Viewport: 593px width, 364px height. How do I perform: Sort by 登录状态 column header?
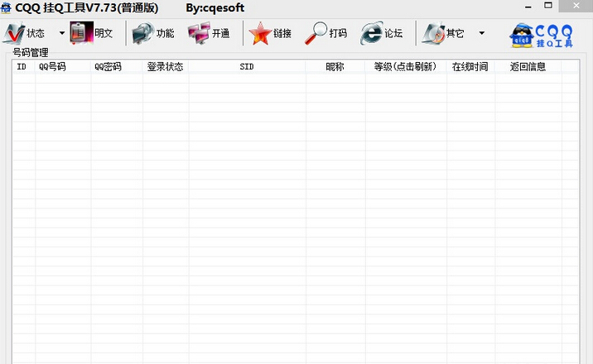166,67
